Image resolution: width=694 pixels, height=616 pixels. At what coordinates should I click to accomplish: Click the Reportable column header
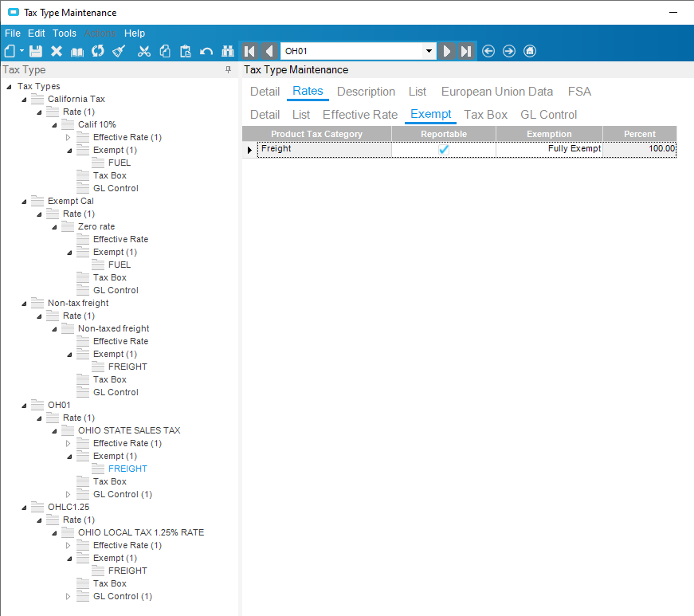point(444,134)
